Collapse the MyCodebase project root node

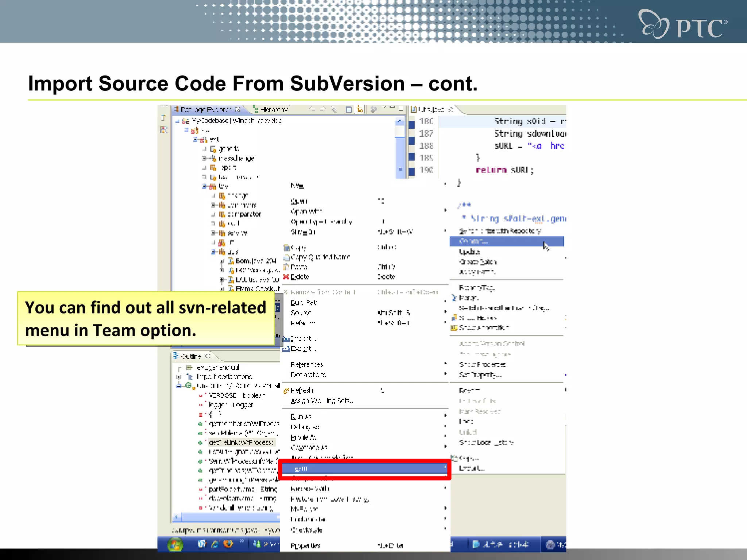coord(177,121)
